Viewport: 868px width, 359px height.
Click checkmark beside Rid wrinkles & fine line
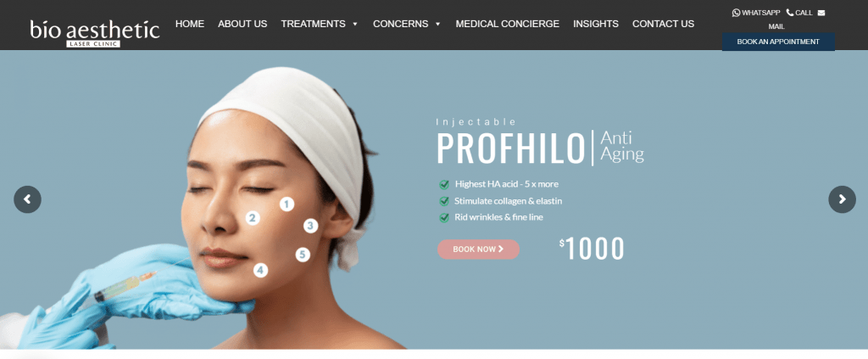444,218
